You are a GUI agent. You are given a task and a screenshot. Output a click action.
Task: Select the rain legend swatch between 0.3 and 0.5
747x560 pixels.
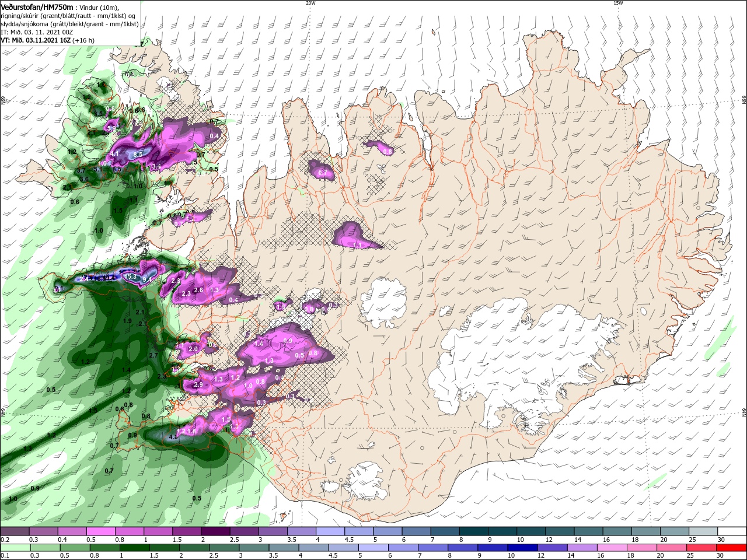tap(44, 548)
